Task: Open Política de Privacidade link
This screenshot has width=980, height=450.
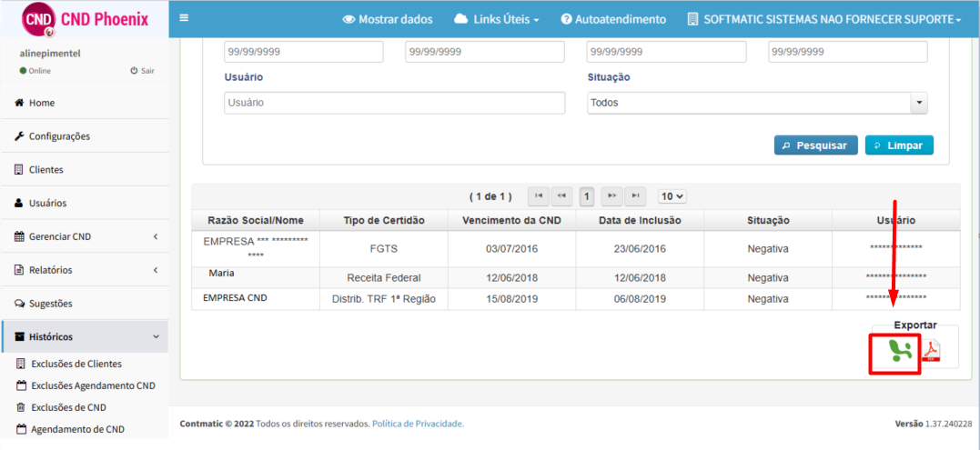Action: pos(419,424)
